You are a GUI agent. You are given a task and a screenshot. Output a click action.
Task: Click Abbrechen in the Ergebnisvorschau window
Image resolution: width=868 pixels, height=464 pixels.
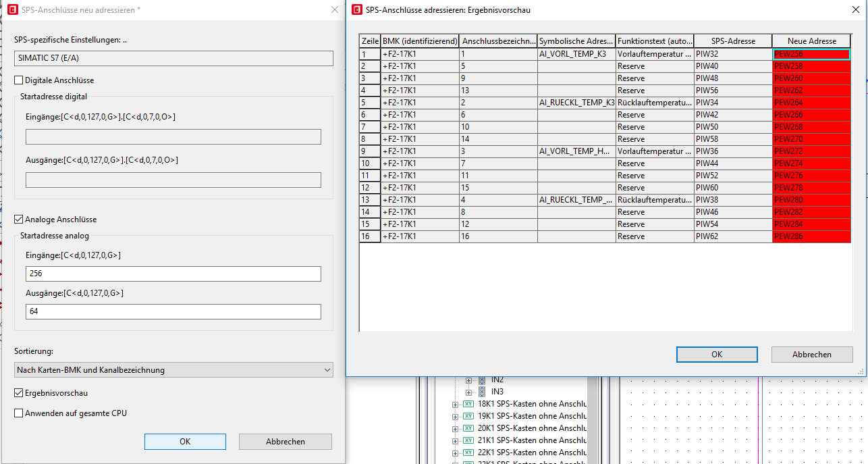click(x=812, y=355)
